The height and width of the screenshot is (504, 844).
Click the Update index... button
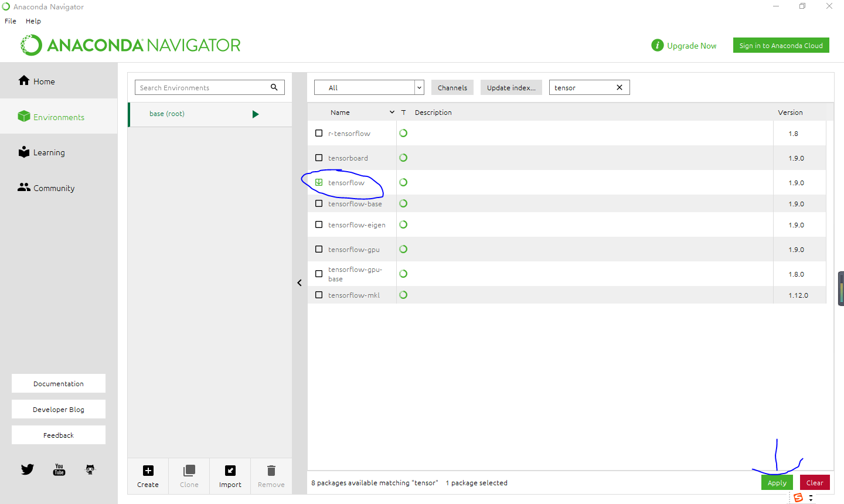(x=511, y=87)
